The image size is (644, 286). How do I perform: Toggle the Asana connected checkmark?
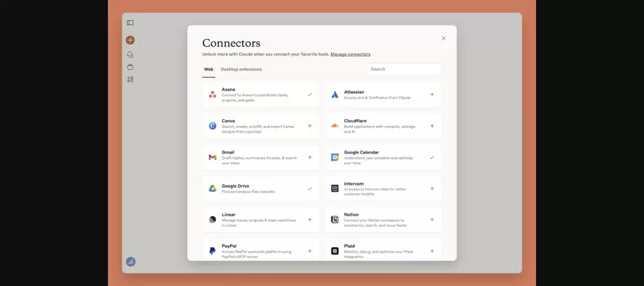click(309, 95)
